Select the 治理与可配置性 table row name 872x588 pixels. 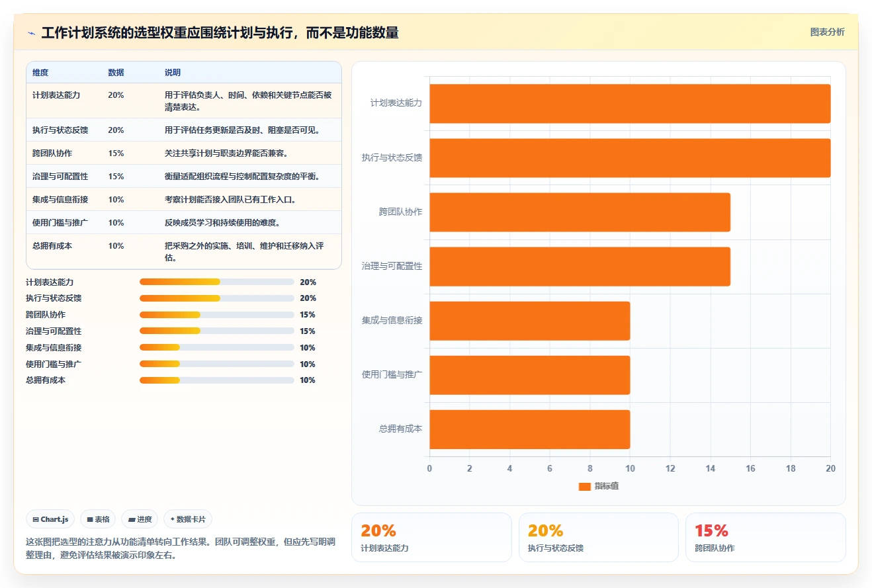pos(60,177)
